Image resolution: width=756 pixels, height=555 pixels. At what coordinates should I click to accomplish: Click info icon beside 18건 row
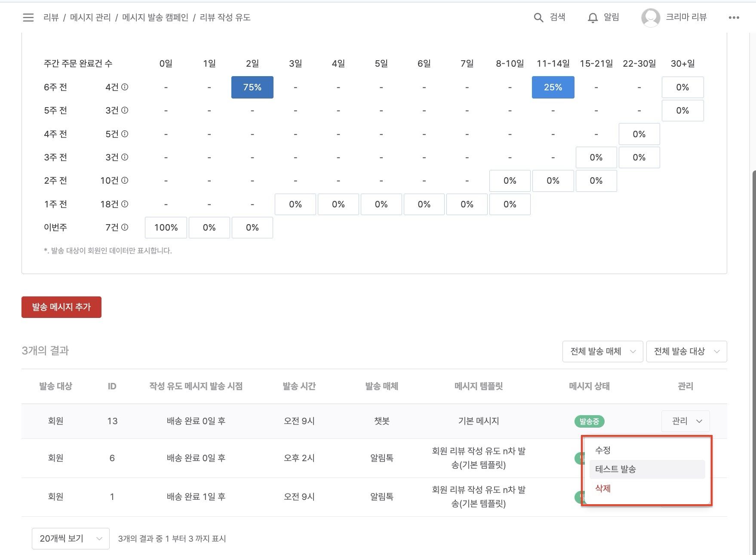tap(125, 204)
